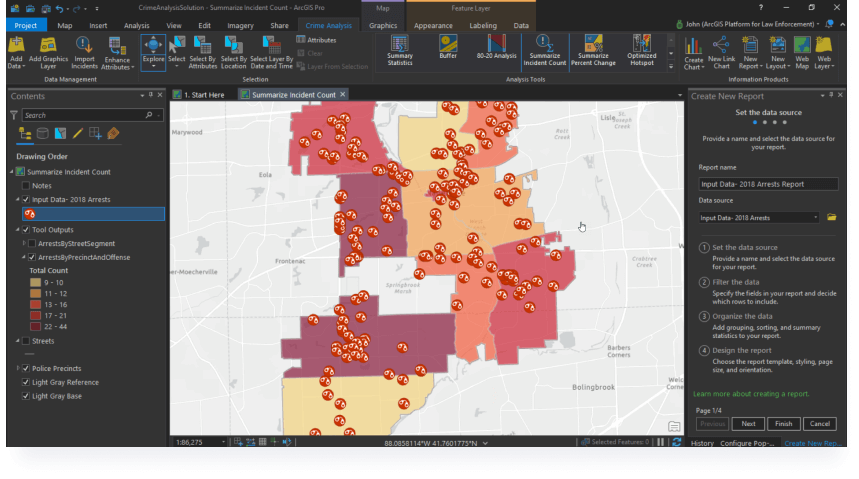
Task: Open the Attributes pane button
Action: [316, 40]
